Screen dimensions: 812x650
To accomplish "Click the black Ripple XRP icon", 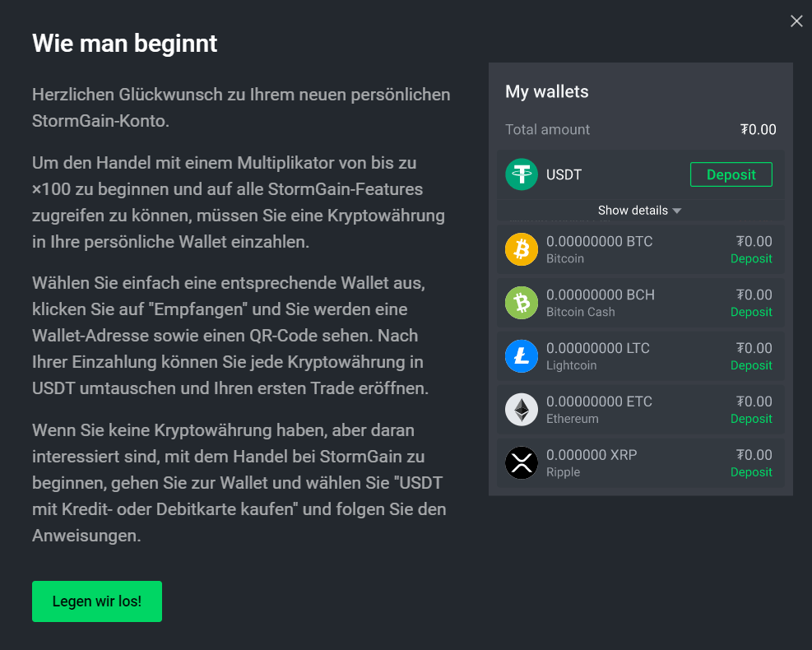I will tap(522, 462).
